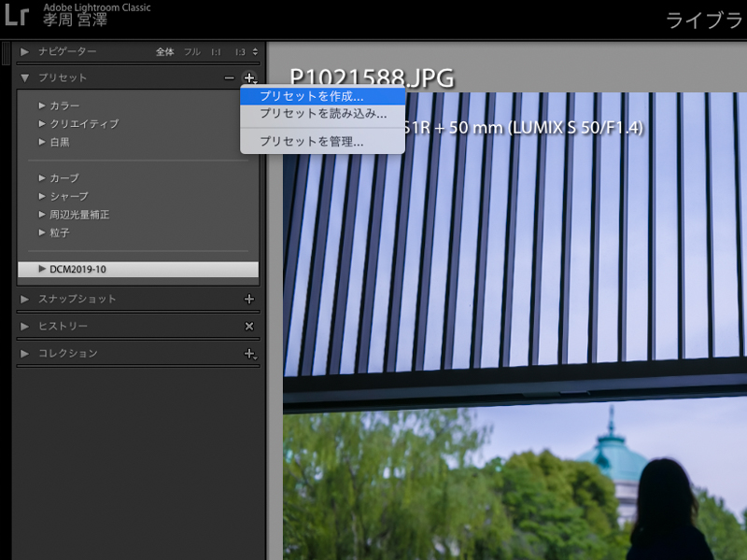Viewport: 747px width, 560px height.
Task: Set navigator zoom to 全体
Action: point(165,52)
